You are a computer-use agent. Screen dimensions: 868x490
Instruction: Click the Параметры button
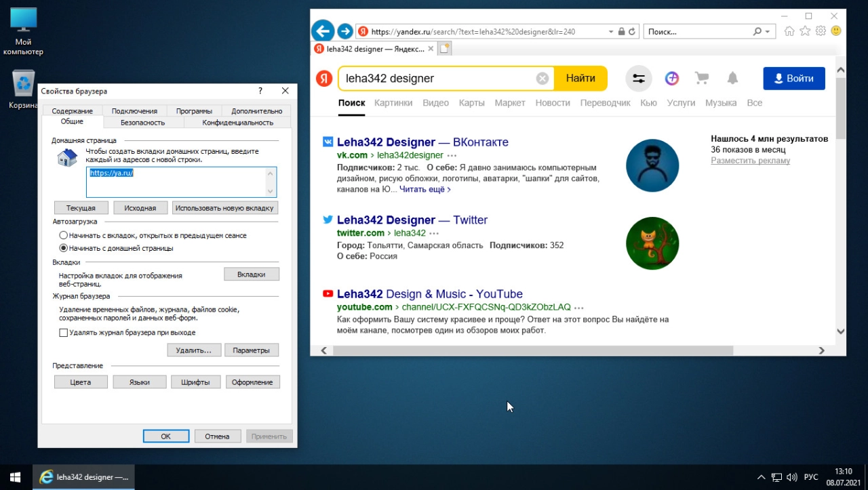point(252,350)
